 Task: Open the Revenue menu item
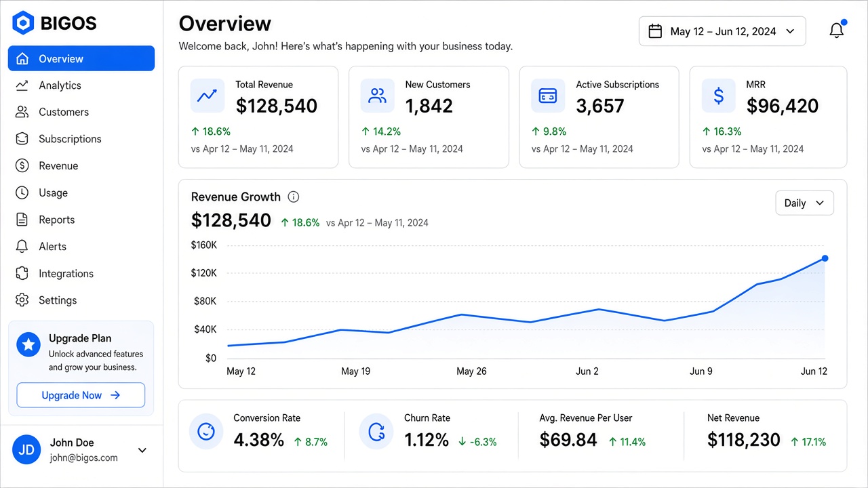point(81,165)
